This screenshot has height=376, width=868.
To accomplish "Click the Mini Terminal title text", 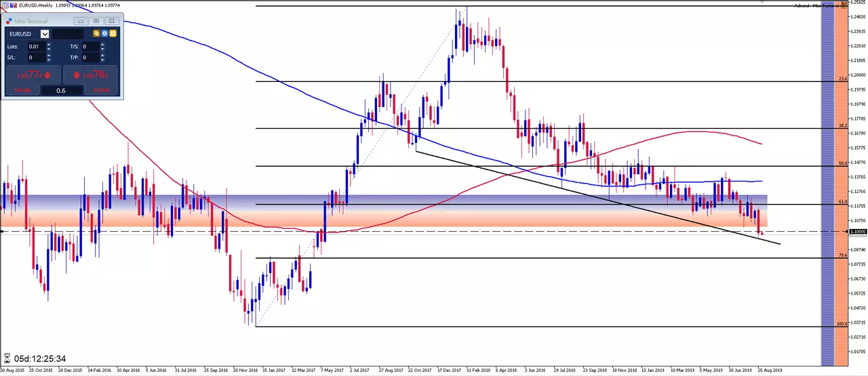I will [31, 21].
